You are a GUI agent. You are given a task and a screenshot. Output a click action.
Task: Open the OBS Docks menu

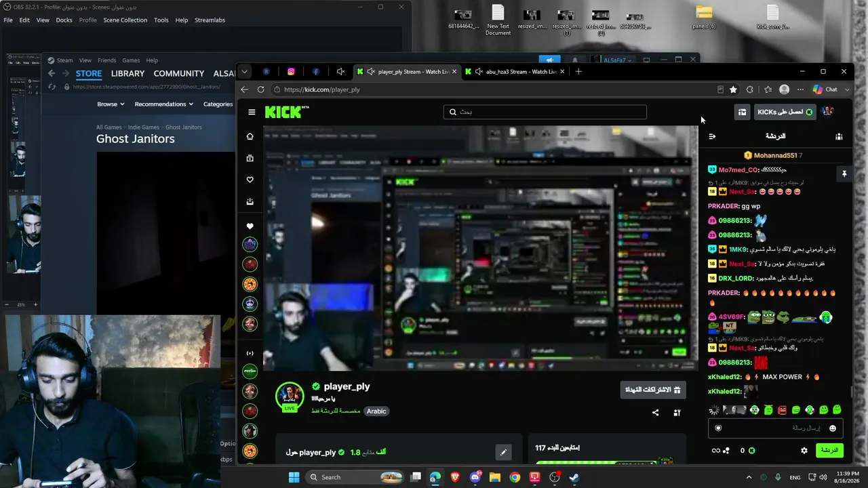[64, 20]
